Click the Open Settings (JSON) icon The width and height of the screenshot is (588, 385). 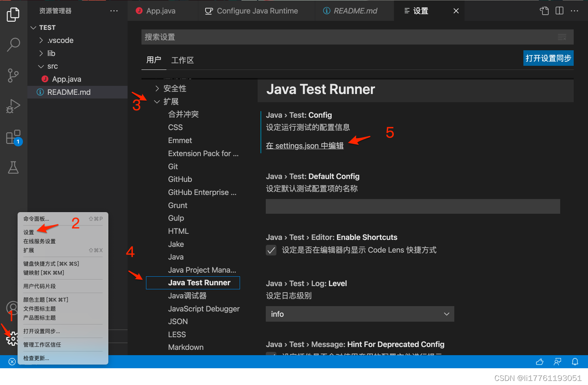544,11
